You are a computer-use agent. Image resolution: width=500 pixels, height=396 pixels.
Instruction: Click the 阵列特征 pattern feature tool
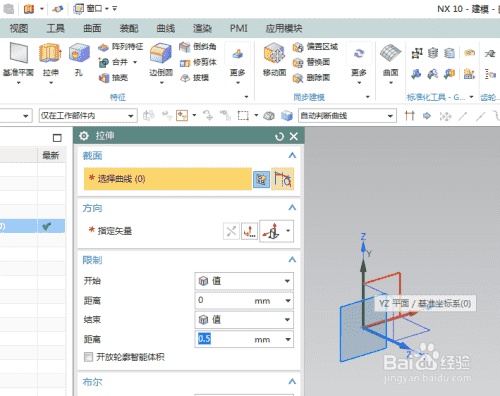pyautogui.click(x=120, y=47)
